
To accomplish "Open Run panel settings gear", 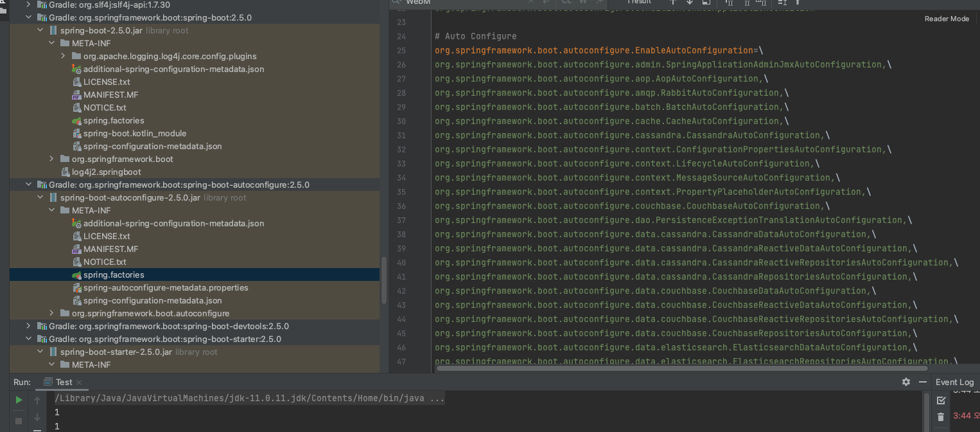I will (x=906, y=382).
